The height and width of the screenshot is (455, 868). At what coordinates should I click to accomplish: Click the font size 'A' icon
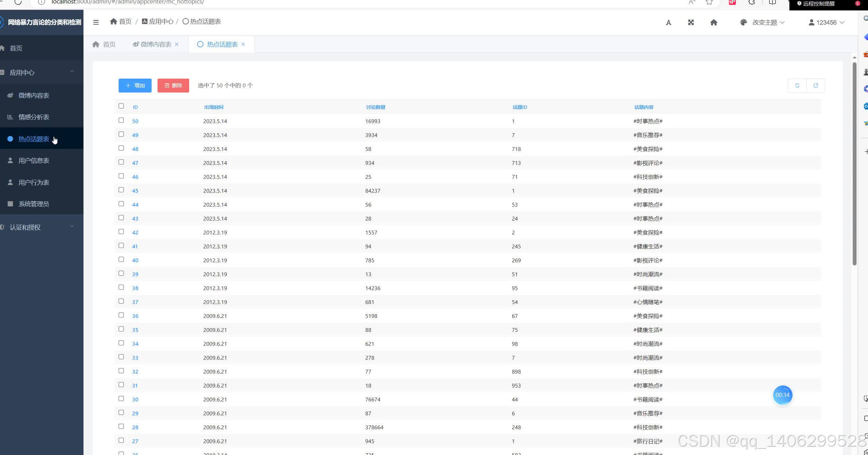pos(668,23)
